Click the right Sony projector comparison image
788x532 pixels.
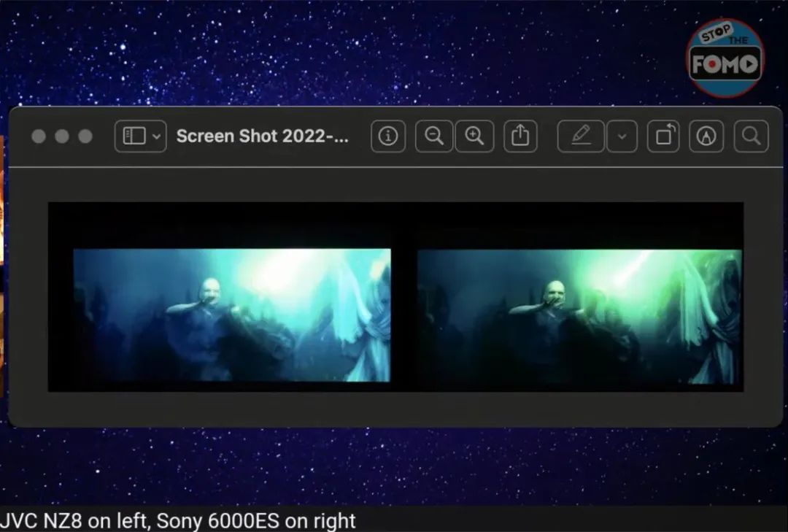(x=579, y=317)
